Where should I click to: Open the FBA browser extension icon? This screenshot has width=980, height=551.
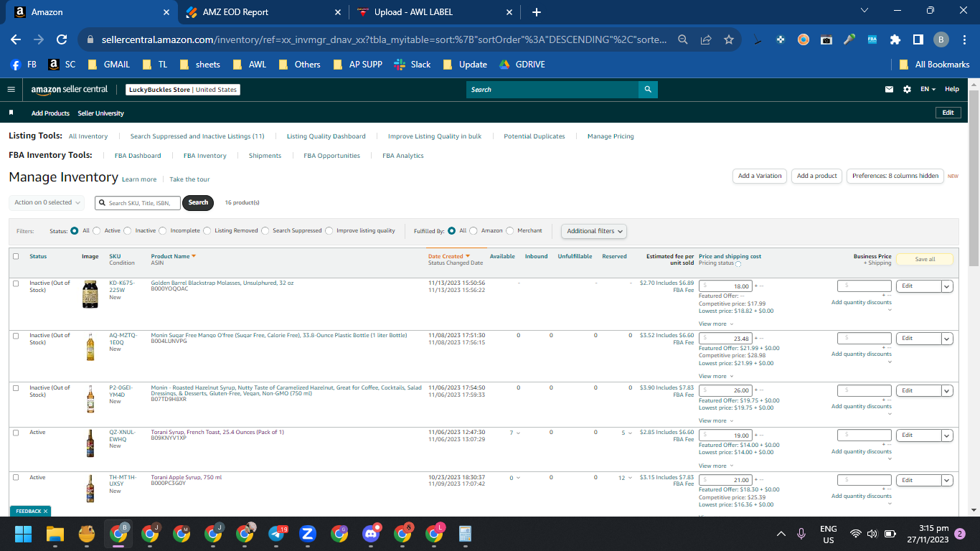coord(872,40)
